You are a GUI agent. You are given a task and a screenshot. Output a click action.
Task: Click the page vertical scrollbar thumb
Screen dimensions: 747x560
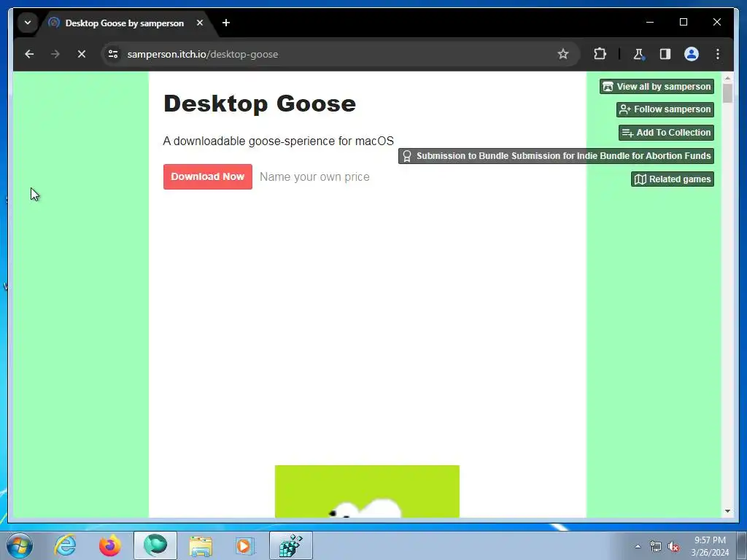coord(727,93)
